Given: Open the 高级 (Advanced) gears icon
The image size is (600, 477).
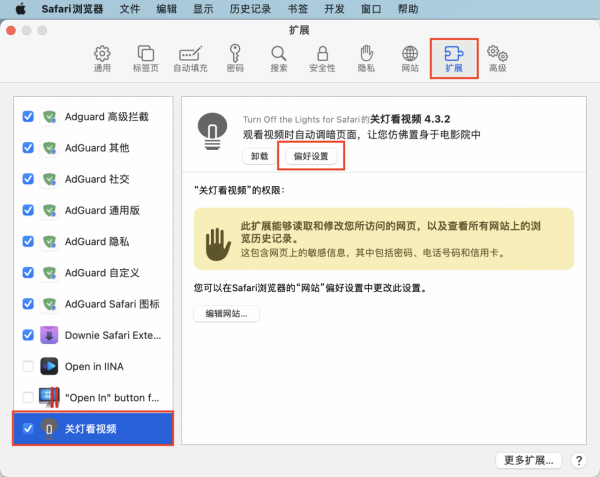Looking at the screenshot, I should tap(497, 59).
